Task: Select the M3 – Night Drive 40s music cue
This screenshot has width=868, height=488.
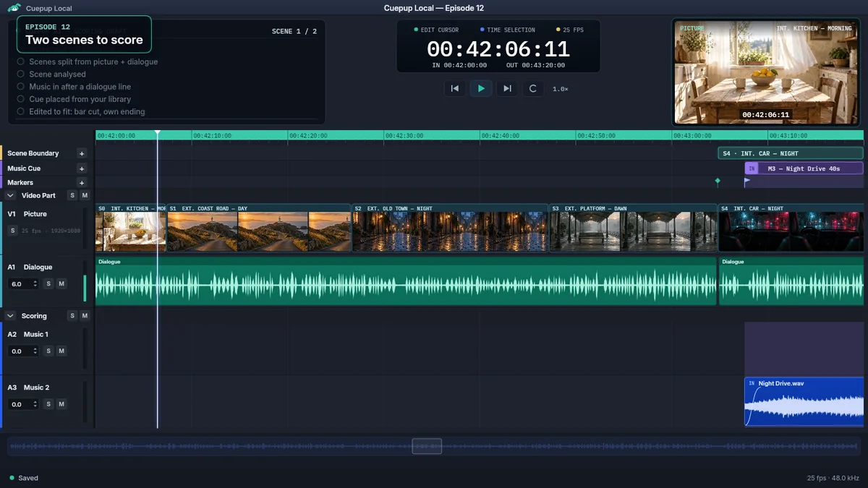Action: pos(804,168)
